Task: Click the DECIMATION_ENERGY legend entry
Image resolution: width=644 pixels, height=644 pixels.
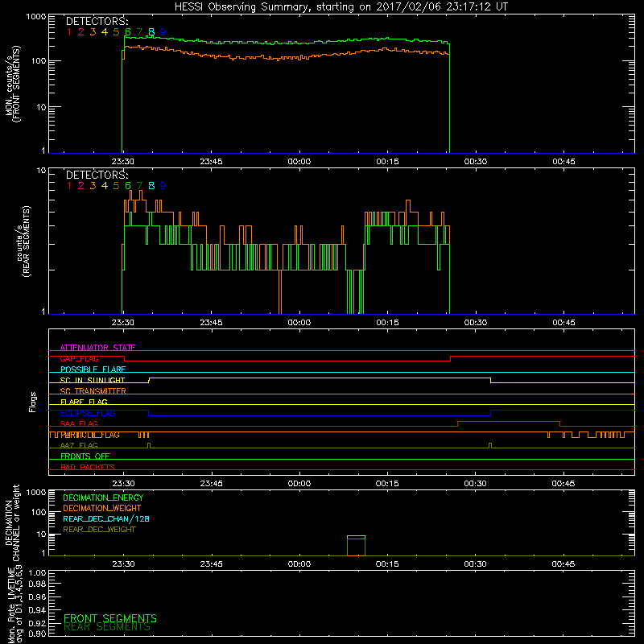Action: pos(103,497)
